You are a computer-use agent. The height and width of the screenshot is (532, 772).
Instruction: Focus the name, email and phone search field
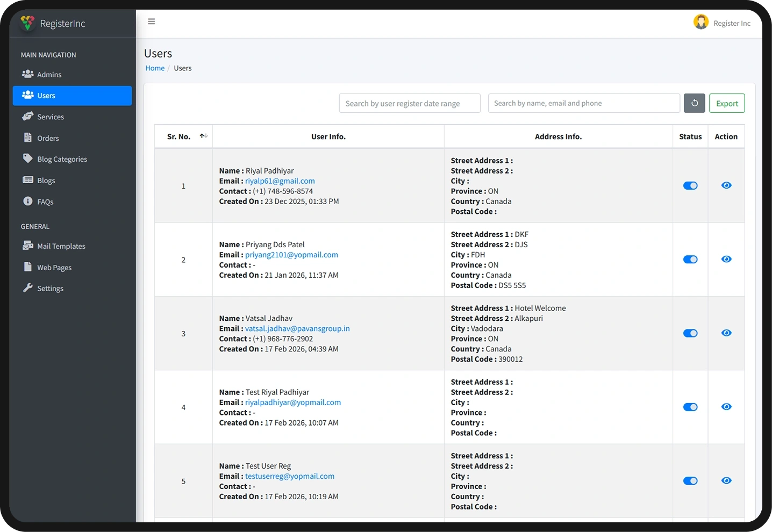tap(584, 103)
